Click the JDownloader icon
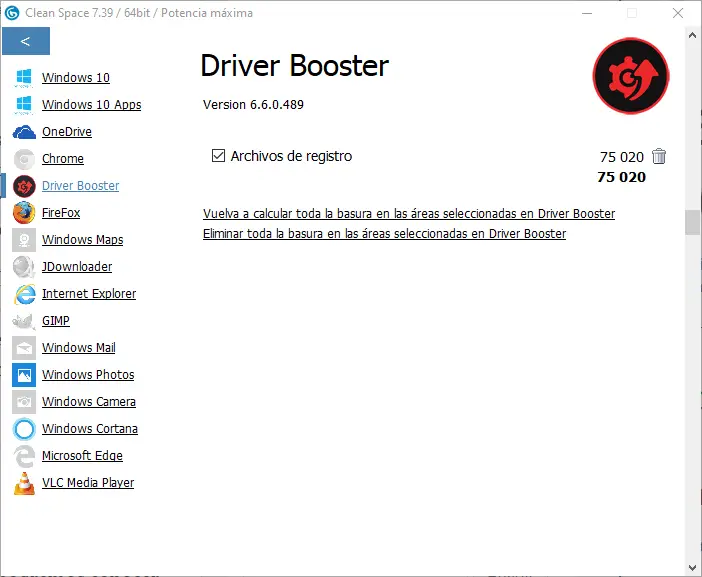 [x=24, y=267]
